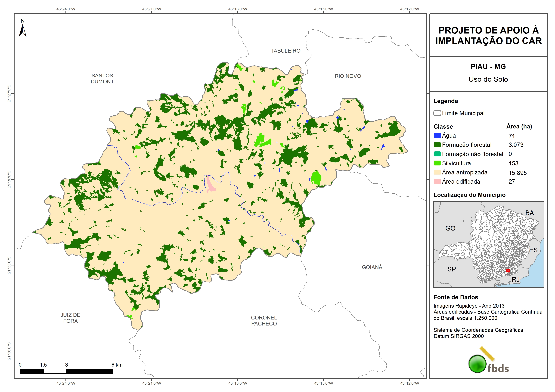555x392 pixels.
Task: Click the Formação não florestal teal swatch
Action: tap(437, 154)
